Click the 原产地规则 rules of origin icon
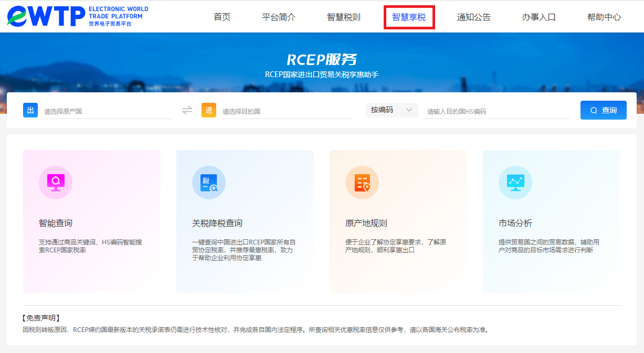Image resolution: width=644 pixels, height=353 pixels. [362, 182]
